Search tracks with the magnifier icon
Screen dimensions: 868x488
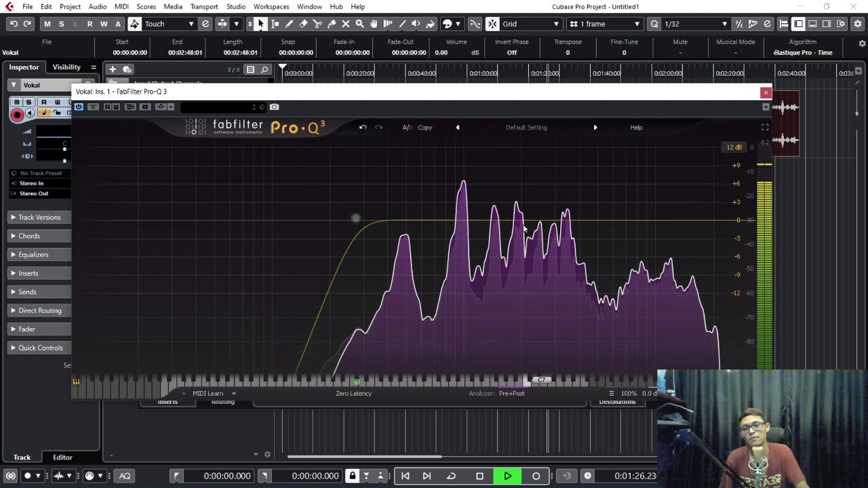pyautogui.click(x=264, y=69)
